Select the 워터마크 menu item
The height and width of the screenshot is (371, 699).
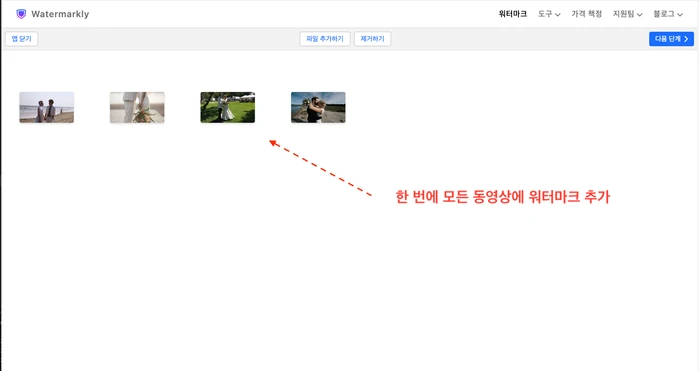coord(513,14)
